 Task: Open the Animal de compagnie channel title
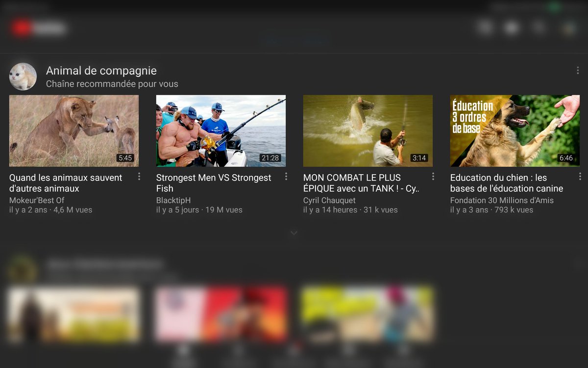coord(101,71)
